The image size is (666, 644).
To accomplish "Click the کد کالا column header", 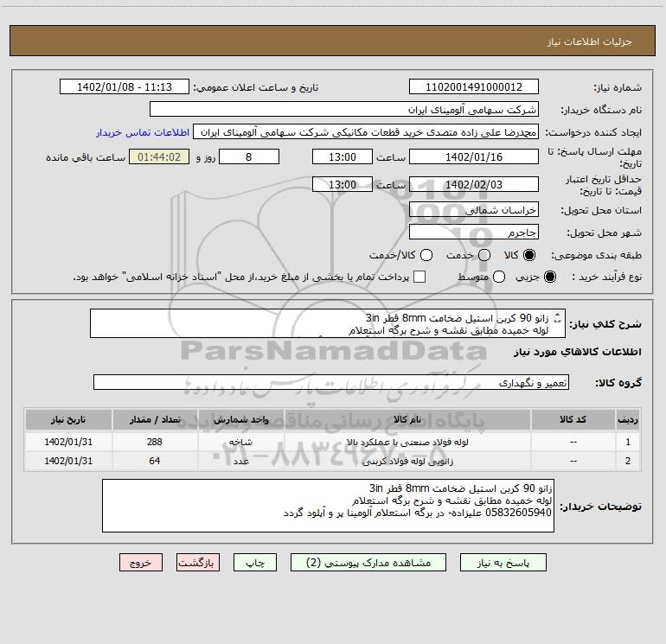I will (x=573, y=419).
